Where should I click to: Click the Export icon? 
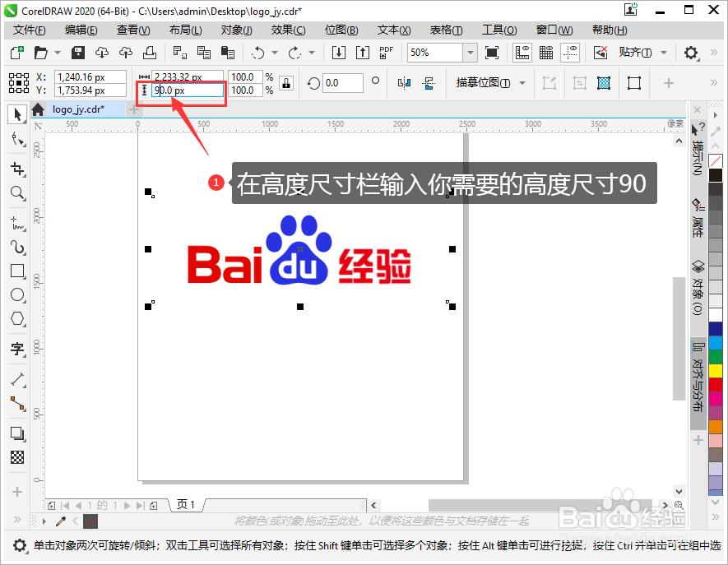362,53
